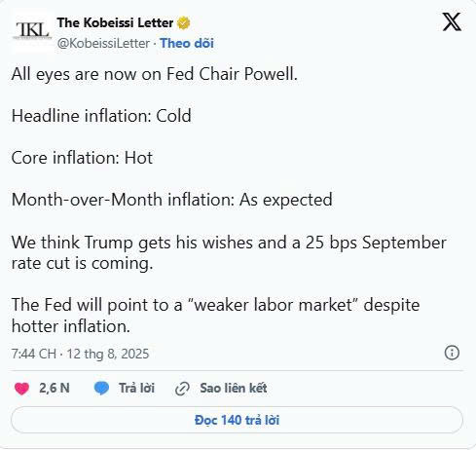Click the TKL profile avatar

click(x=32, y=32)
